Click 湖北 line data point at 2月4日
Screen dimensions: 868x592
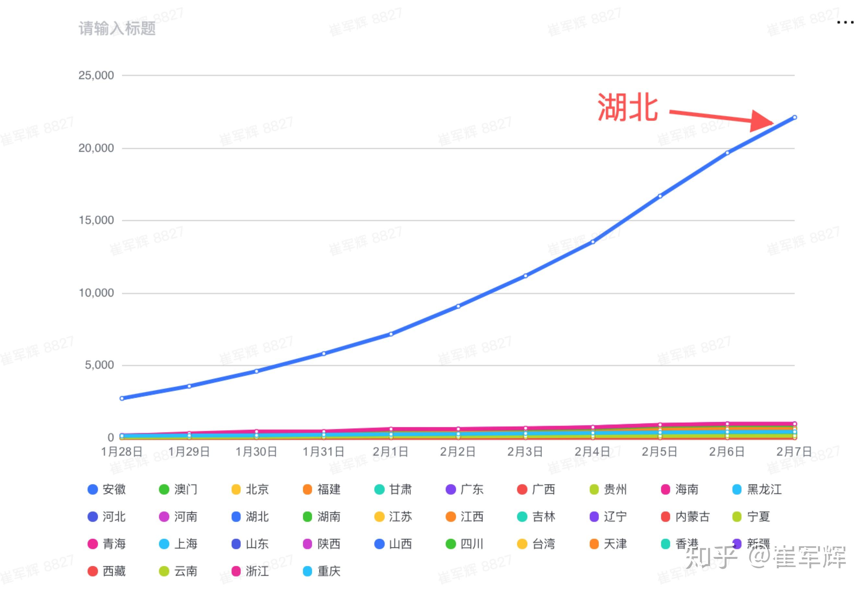click(x=593, y=242)
